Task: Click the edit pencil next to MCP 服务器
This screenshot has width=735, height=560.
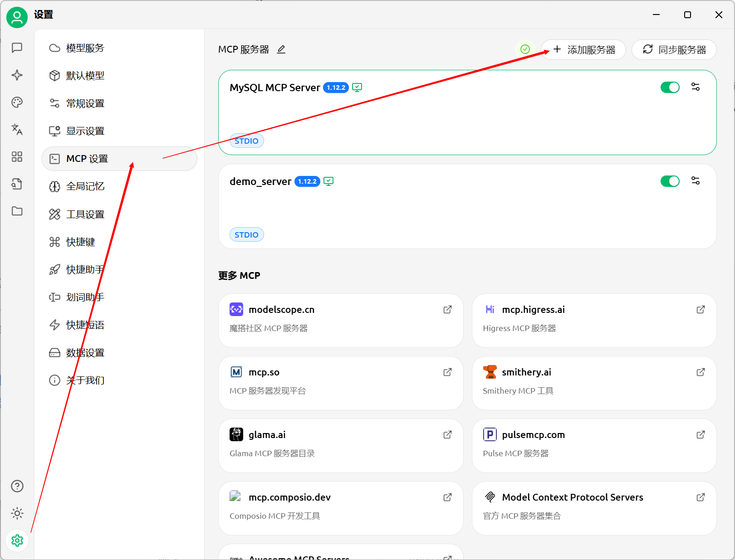Action: coord(281,49)
